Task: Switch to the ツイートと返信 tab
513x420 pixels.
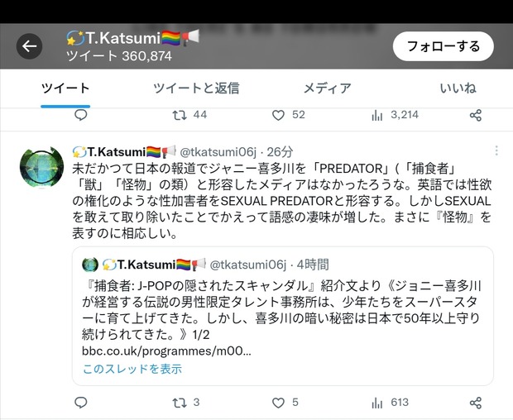Action: [196, 88]
